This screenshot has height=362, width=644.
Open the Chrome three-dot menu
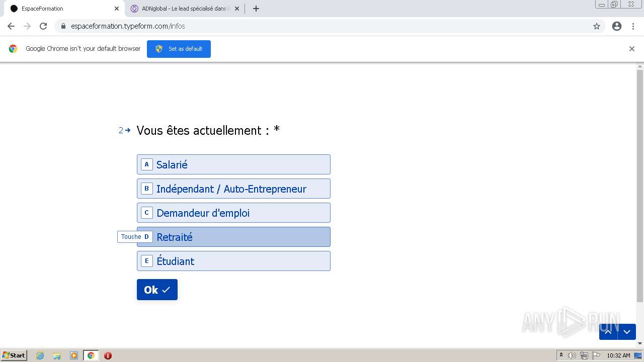633,26
